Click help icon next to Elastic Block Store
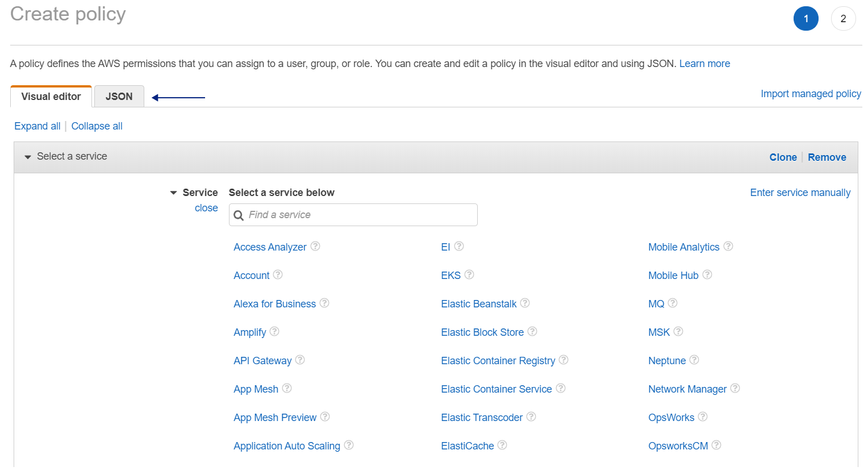This screenshot has width=868, height=475. (532, 331)
